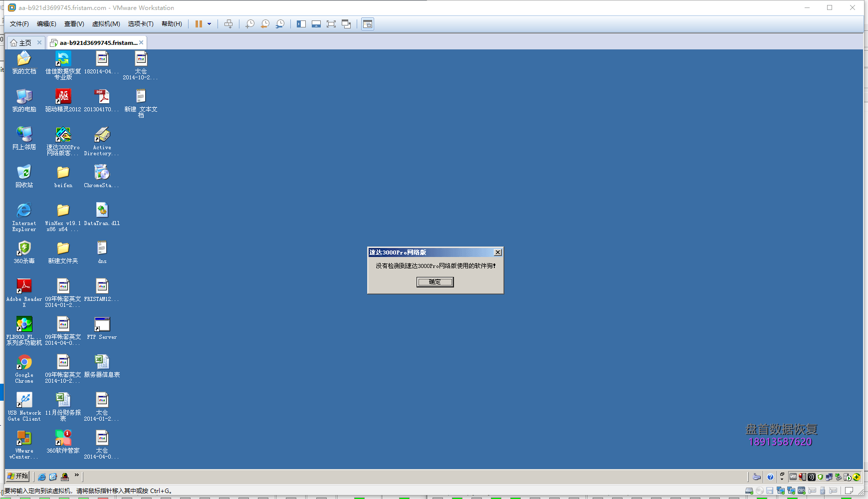
Task: Select the Google Chrome desktop icon
Action: tap(24, 369)
